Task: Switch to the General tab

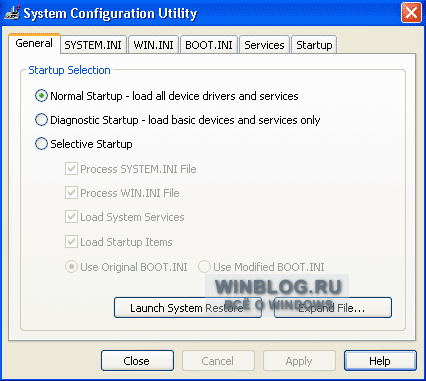Action: click(34, 43)
